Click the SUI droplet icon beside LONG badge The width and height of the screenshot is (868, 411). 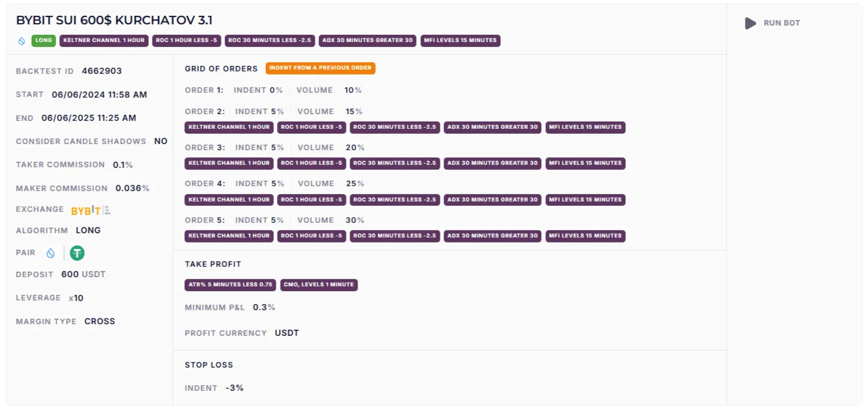point(22,41)
